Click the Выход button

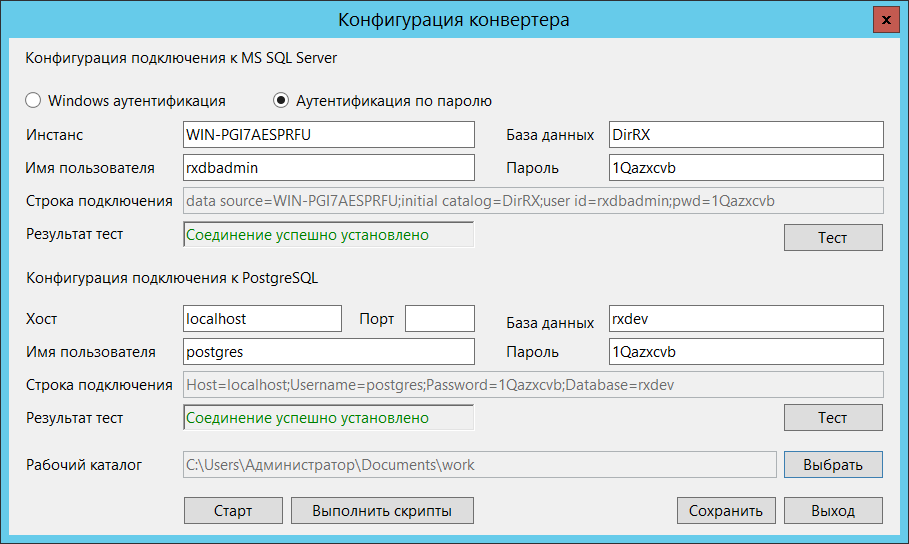point(833,510)
